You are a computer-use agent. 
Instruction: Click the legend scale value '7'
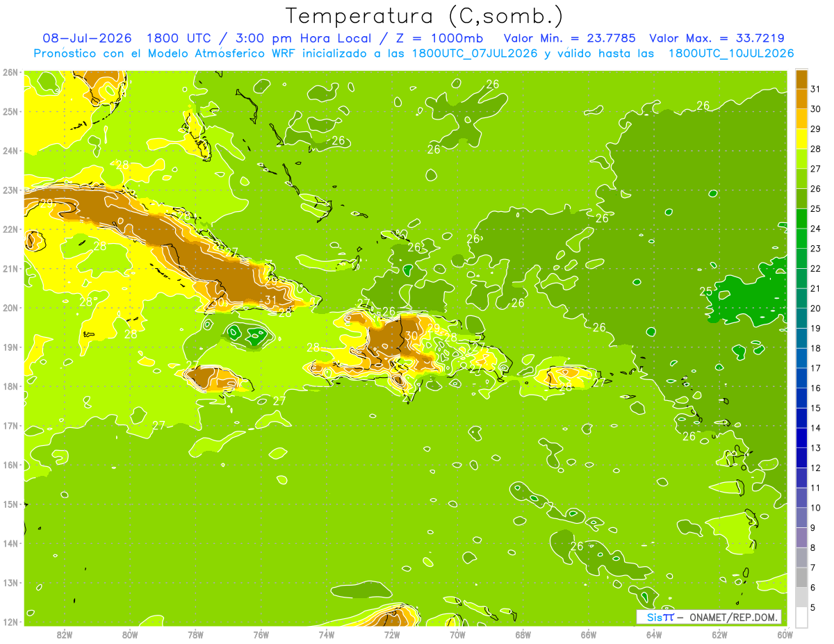pyautogui.click(x=813, y=568)
